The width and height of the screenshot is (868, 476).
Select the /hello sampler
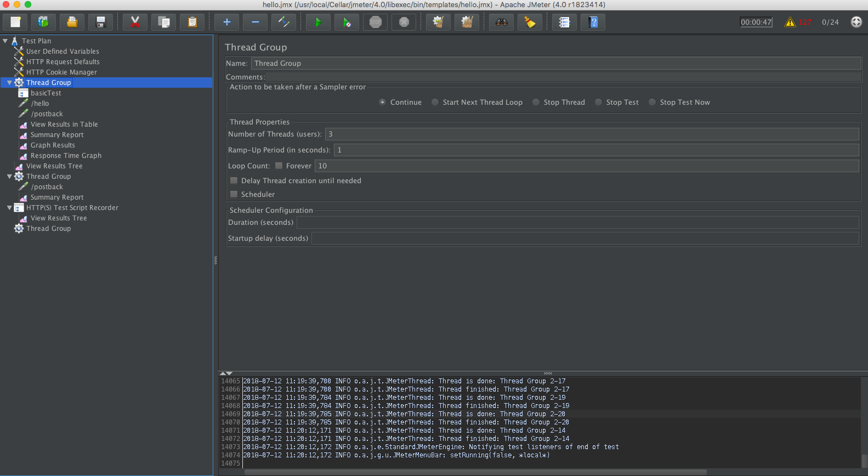(40, 103)
